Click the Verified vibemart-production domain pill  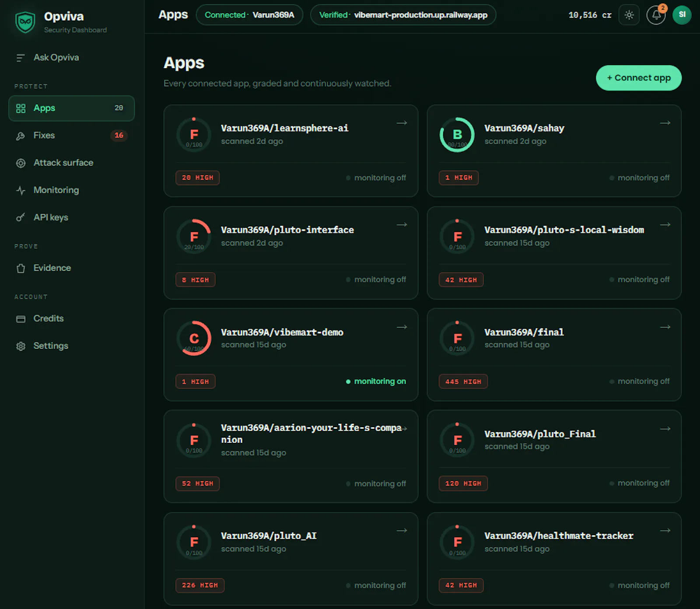pyautogui.click(x=403, y=15)
